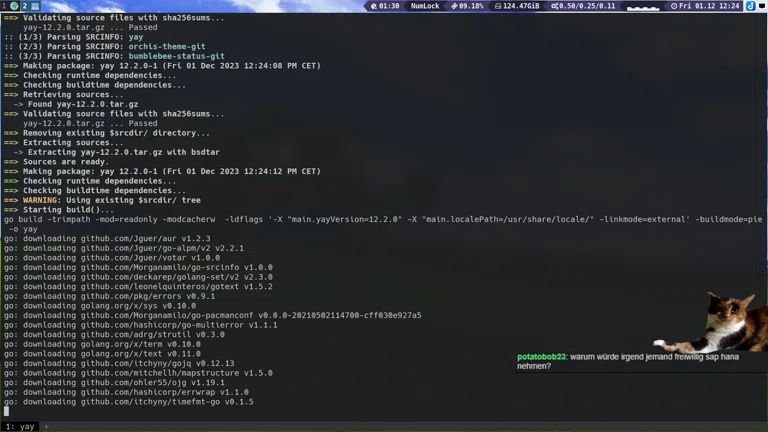The width and height of the screenshot is (768, 432).
Task: Click 'golang.org/x/term v0.10.0' line
Action: (102, 344)
